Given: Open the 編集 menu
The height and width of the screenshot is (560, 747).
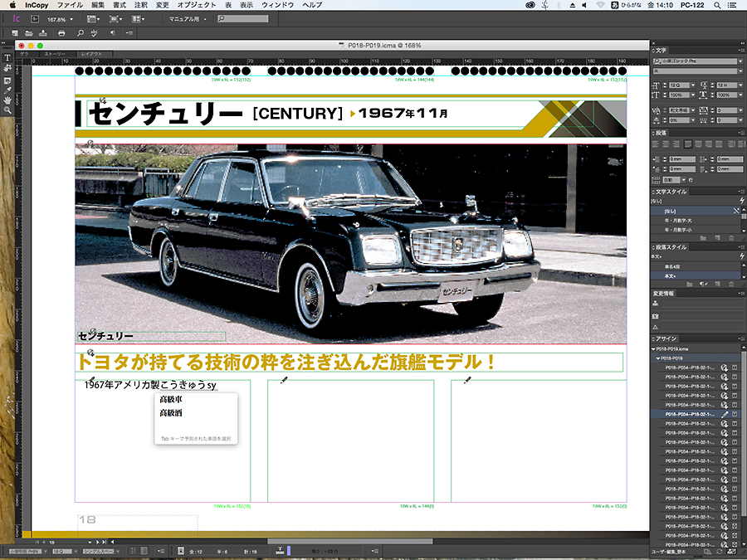Looking at the screenshot, I should click(x=98, y=5).
